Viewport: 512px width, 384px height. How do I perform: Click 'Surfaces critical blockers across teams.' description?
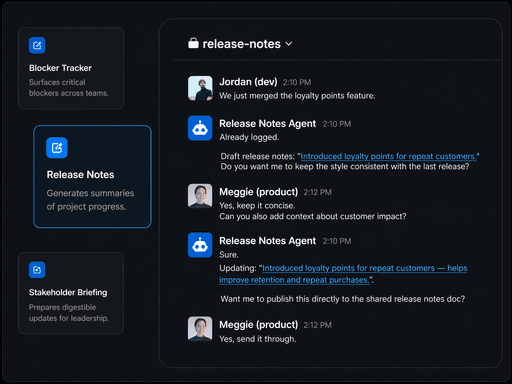coord(69,88)
